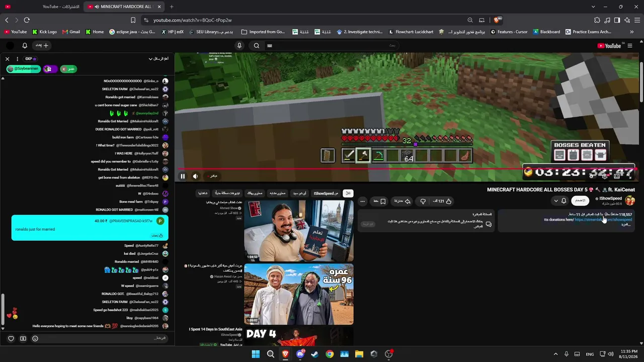
Task: Open the emoji picker in chat input
Action: click(35, 338)
